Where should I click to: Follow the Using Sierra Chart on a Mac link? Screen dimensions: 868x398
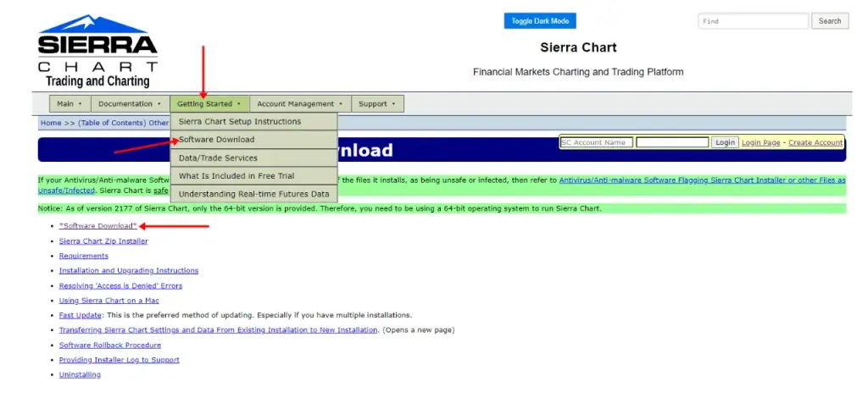(x=109, y=301)
